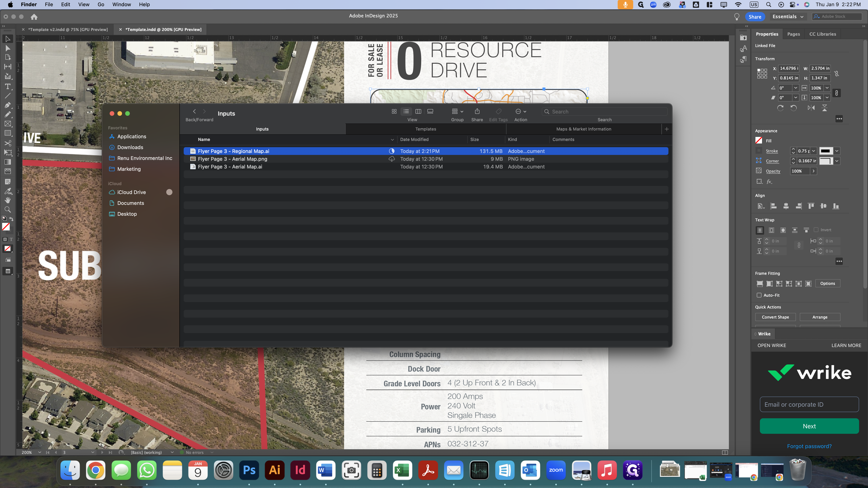Align top edges
The width and height of the screenshot is (868, 488).
point(811,206)
